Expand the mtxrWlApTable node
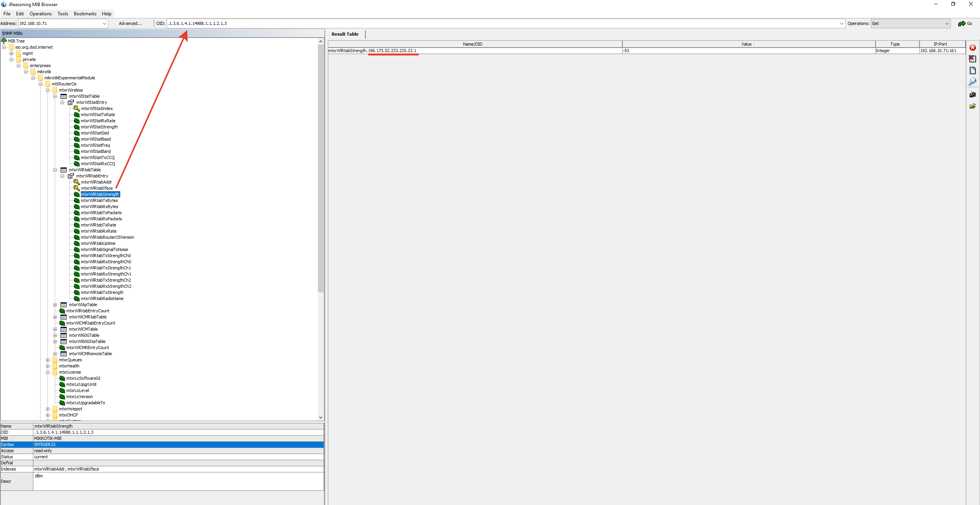Screen dimensions: 980x505 tap(55, 305)
